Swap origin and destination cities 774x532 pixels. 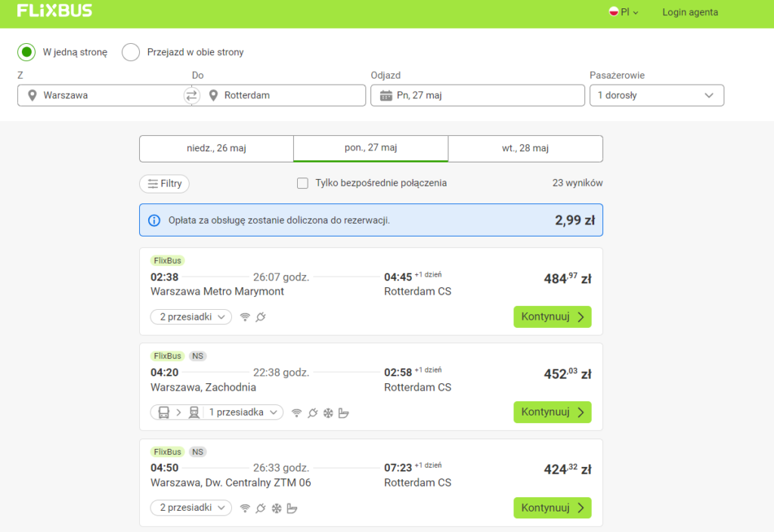click(x=191, y=95)
